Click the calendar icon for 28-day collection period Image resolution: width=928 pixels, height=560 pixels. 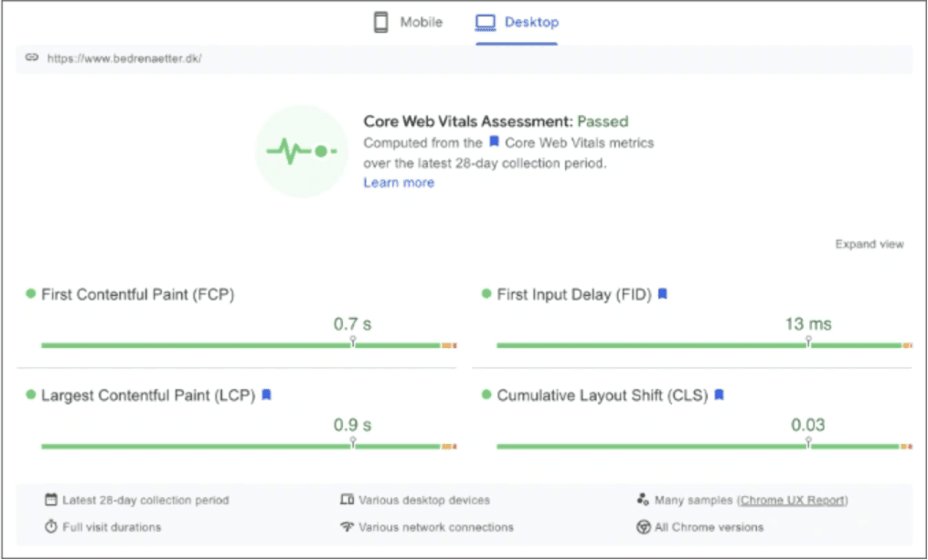(51, 501)
